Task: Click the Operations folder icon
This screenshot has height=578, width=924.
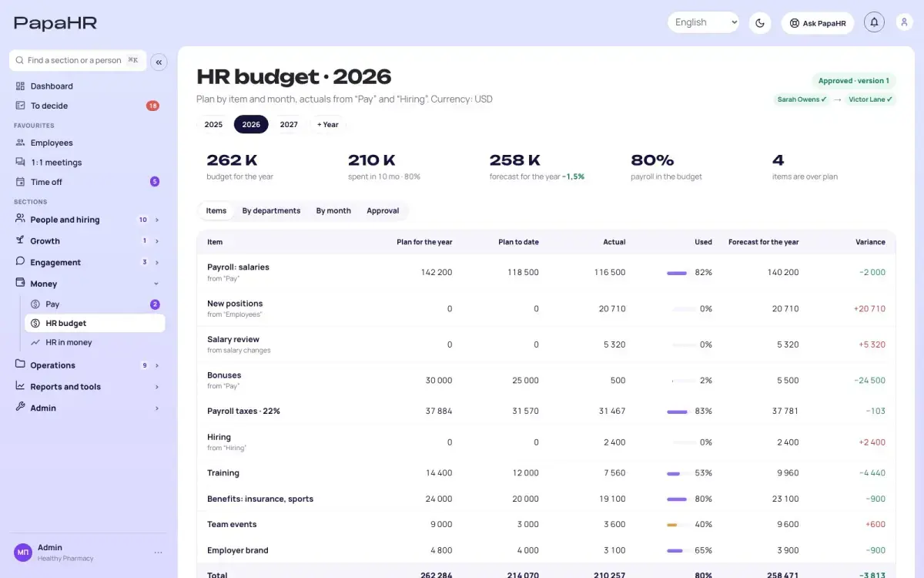Action: pyautogui.click(x=20, y=365)
